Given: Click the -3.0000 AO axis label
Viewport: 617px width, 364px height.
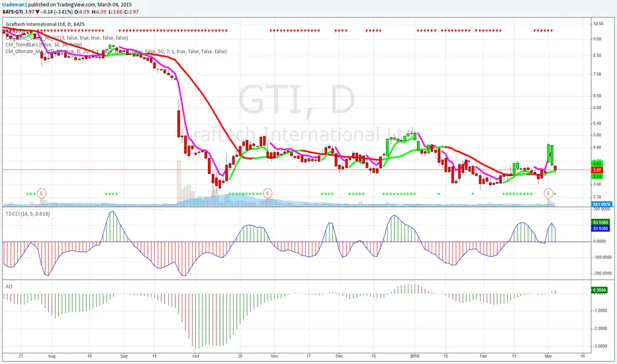Looking at the screenshot, I should (600, 346).
